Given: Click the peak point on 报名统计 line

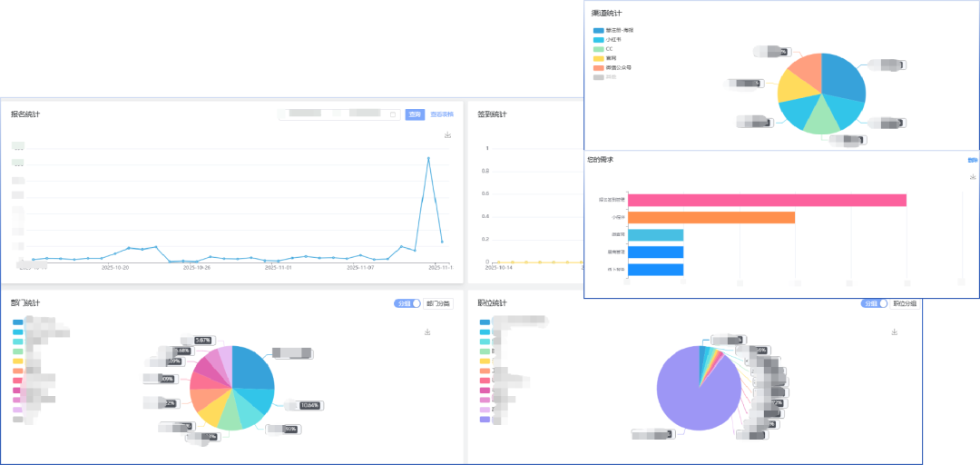Looking at the screenshot, I should click(428, 158).
